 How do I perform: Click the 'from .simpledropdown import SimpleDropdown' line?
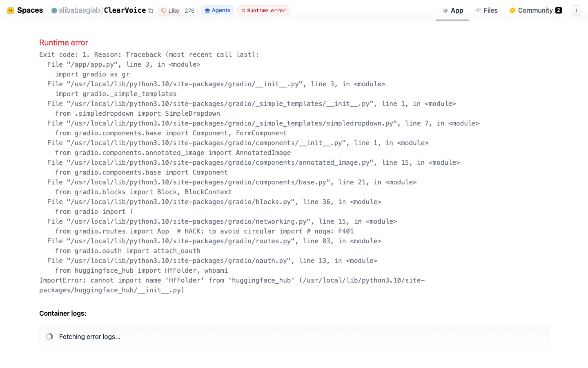pos(138,114)
